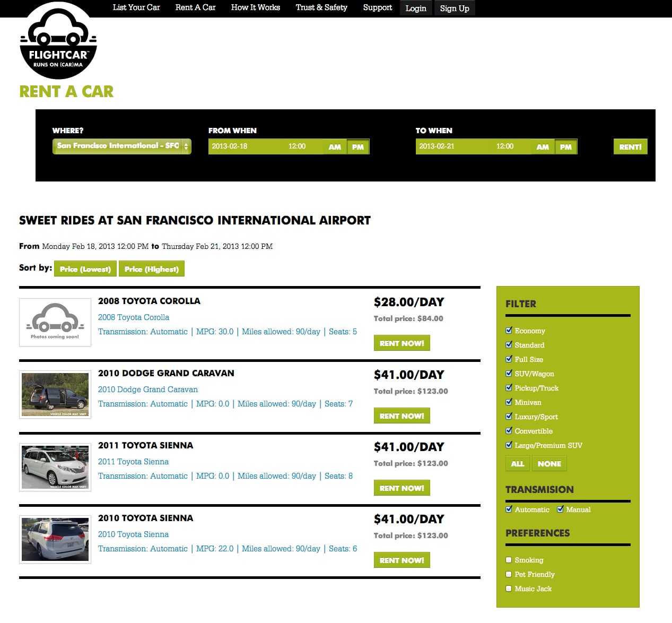Image resolution: width=672 pixels, height=623 pixels.
Task: Uncheck the Large/Premium SUV filter
Action: [x=509, y=445]
